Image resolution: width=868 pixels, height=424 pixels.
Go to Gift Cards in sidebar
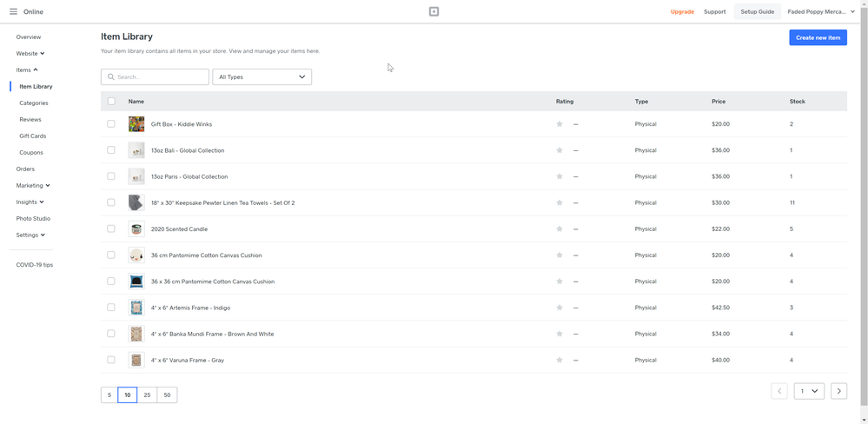click(x=33, y=136)
